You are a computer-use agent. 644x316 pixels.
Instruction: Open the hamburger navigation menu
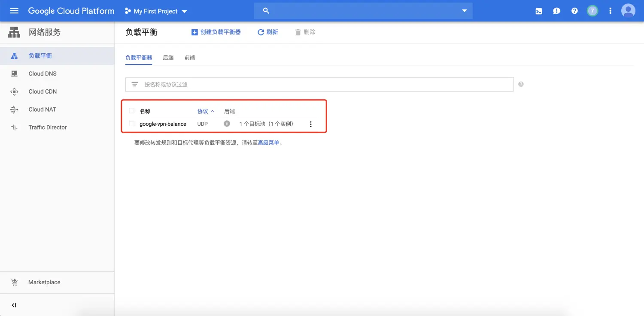pyautogui.click(x=14, y=11)
